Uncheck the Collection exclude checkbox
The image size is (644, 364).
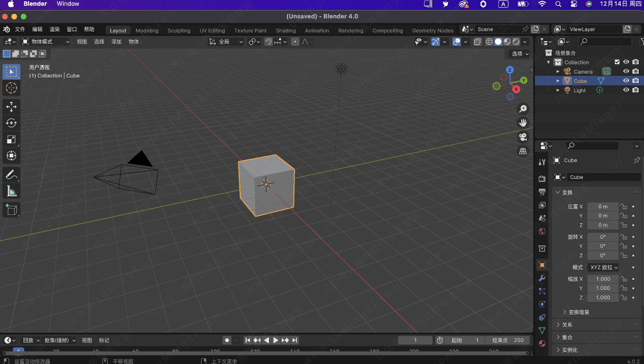click(x=617, y=62)
